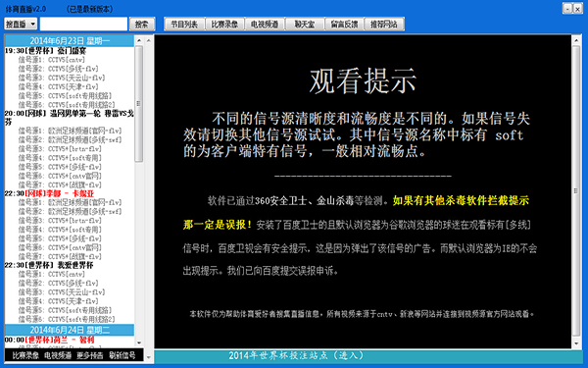
Task: Open the 搜直播 search type dropdown
Action: tap(21, 24)
